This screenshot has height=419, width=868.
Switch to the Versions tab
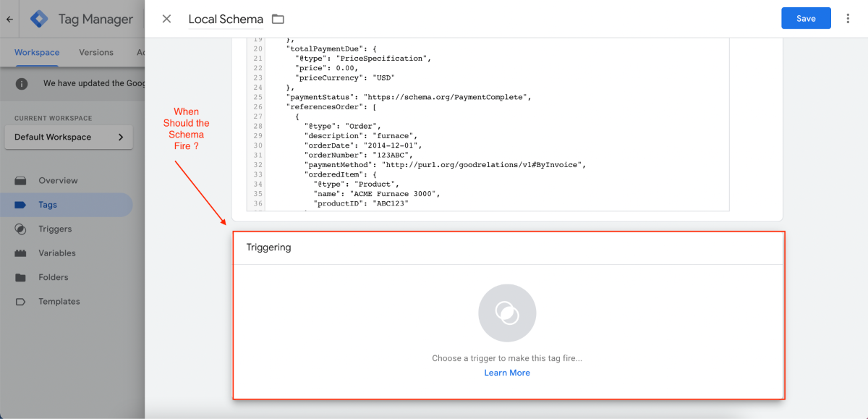tap(96, 52)
